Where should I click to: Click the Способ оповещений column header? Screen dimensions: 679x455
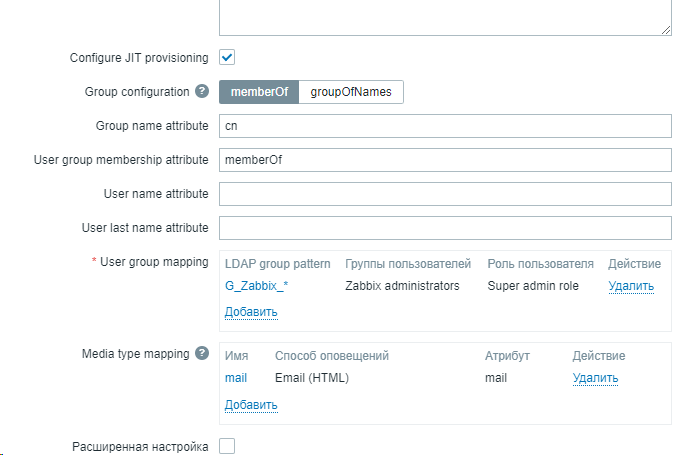pos(331,356)
